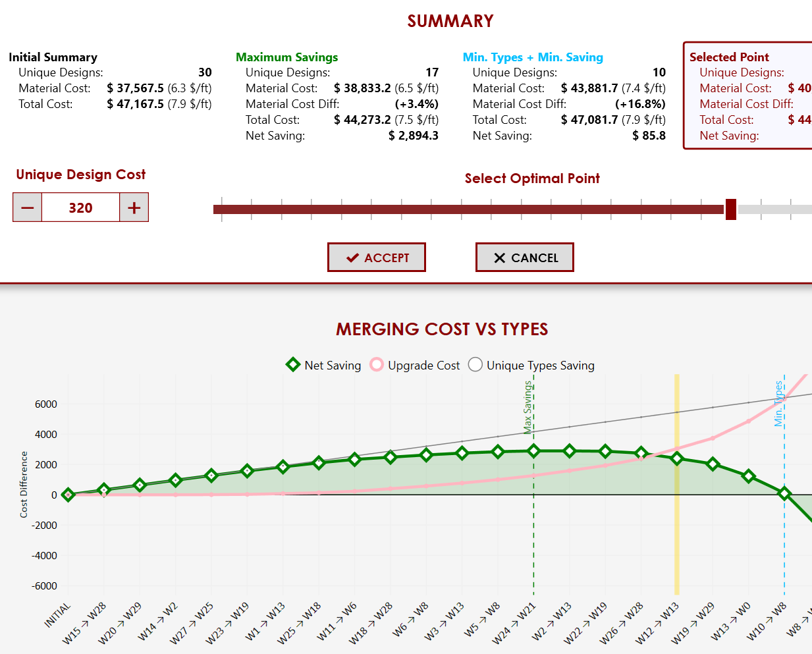Select Min. Types point at W10 → W8

pyautogui.click(x=784, y=493)
